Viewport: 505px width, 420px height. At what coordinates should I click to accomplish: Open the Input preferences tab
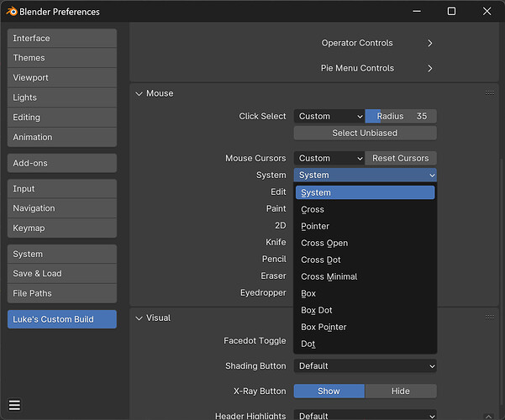(x=62, y=188)
